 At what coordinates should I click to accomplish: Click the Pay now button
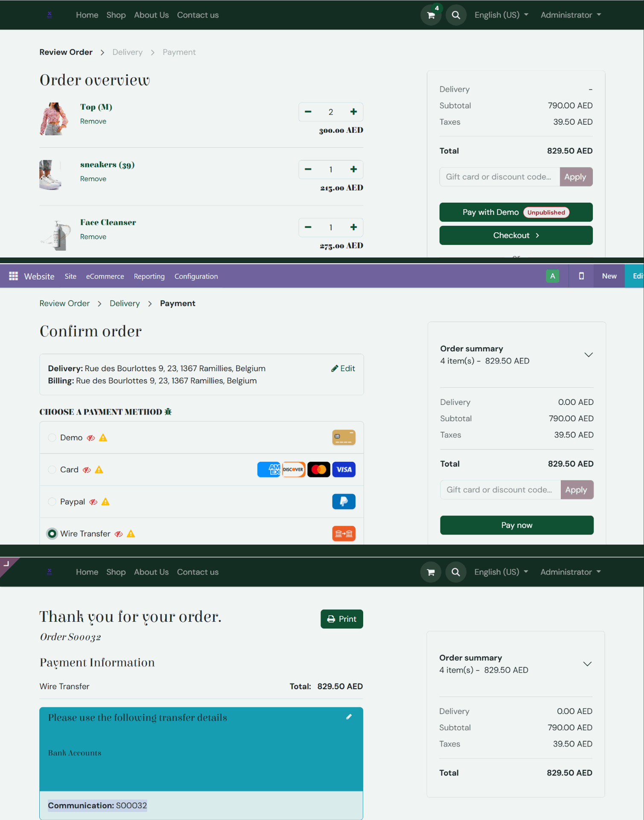[516, 525]
